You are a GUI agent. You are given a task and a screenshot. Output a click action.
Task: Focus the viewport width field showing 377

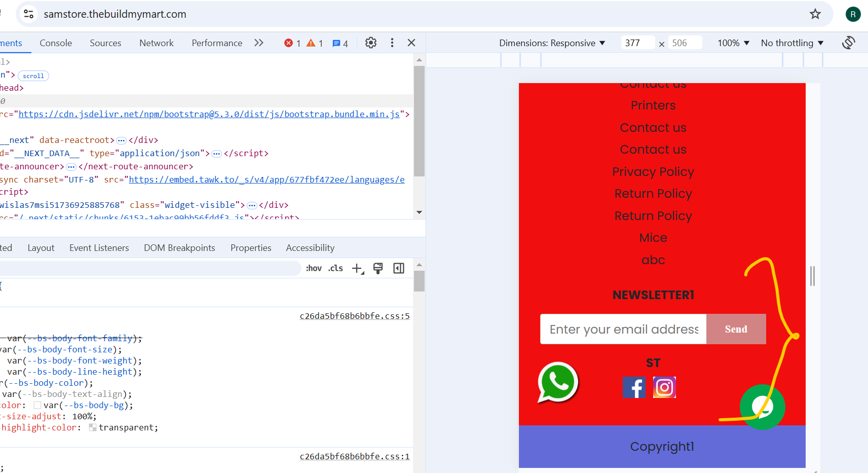tap(638, 43)
